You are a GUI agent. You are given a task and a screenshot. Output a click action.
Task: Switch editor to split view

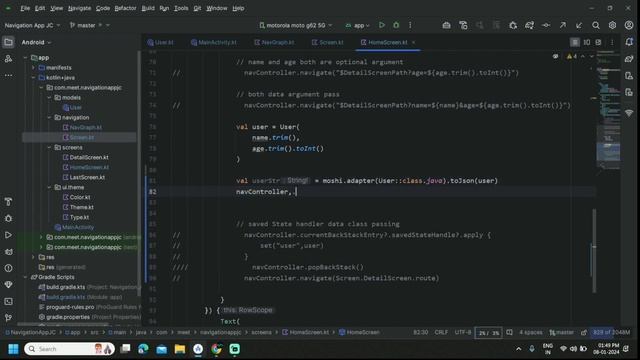[587, 42]
